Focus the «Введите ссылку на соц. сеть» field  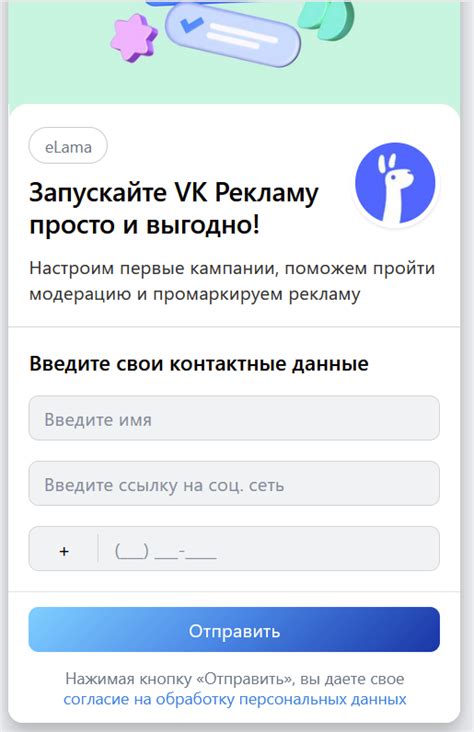click(x=234, y=484)
